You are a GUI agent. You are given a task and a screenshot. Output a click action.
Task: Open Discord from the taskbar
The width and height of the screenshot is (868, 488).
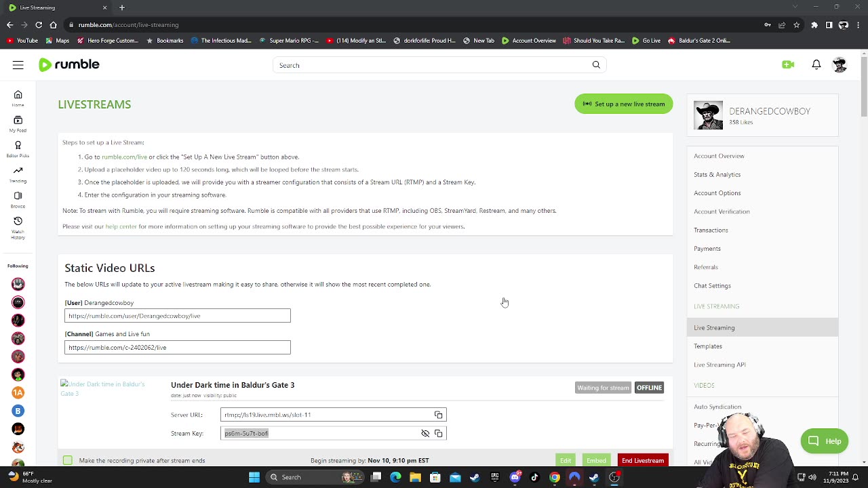click(x=515, y=477)
